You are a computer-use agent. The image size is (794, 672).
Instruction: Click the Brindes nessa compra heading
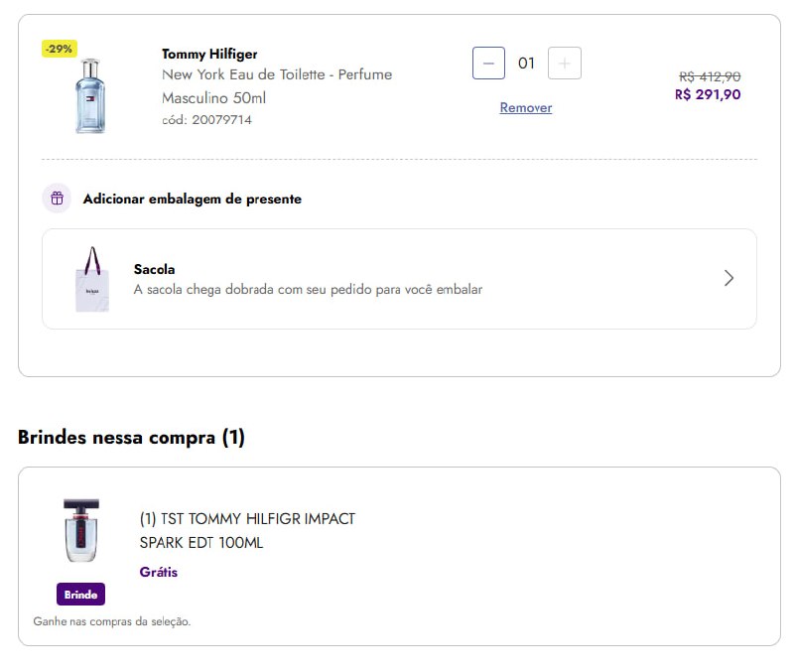[131, 437]
